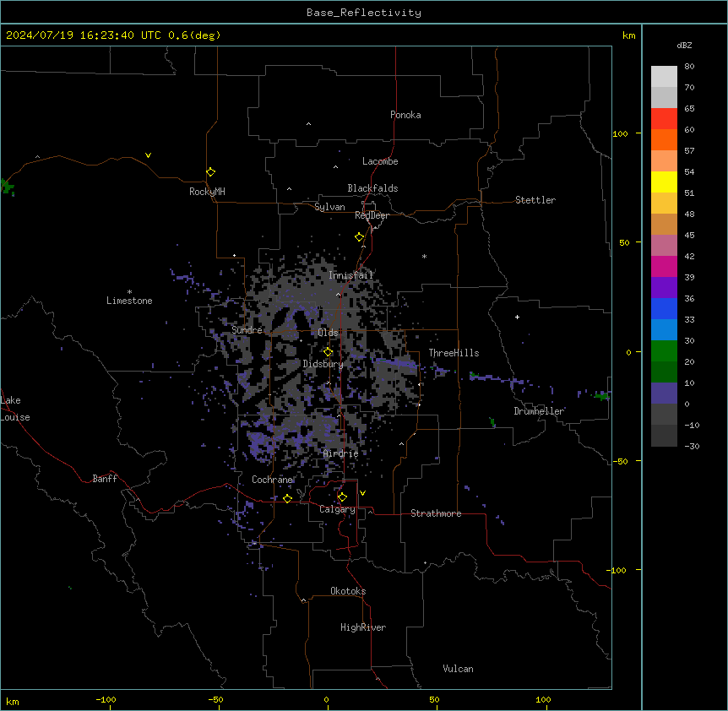Click the Innisfail city label
The width and height of the screenshot is (728, 711).
[351, 275]
